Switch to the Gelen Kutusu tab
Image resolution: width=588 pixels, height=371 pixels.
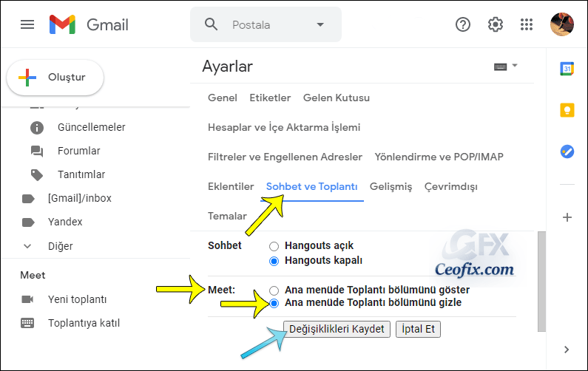click(x=337, y=98)
